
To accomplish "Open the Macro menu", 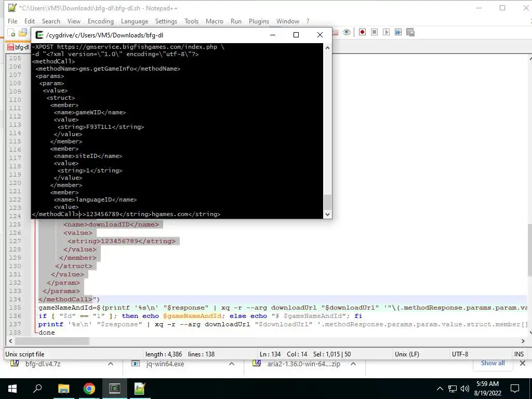I will tap(215, 21).
